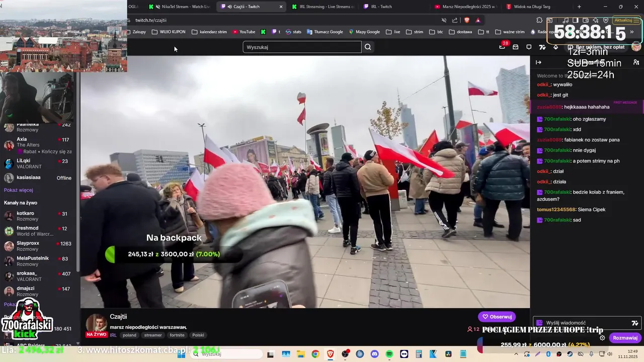Click Pokaż więcej under followed channels

(19, 190)
